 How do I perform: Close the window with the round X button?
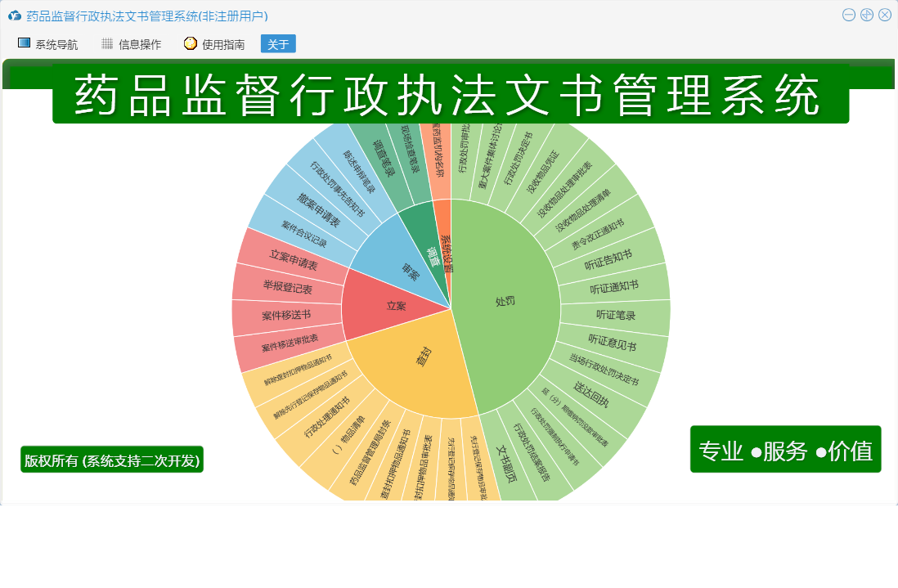coord(886,15)
